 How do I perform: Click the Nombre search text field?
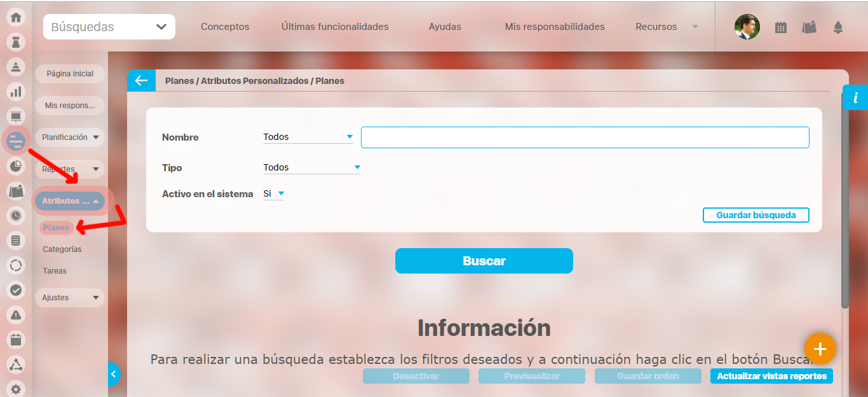pos(585,137)
